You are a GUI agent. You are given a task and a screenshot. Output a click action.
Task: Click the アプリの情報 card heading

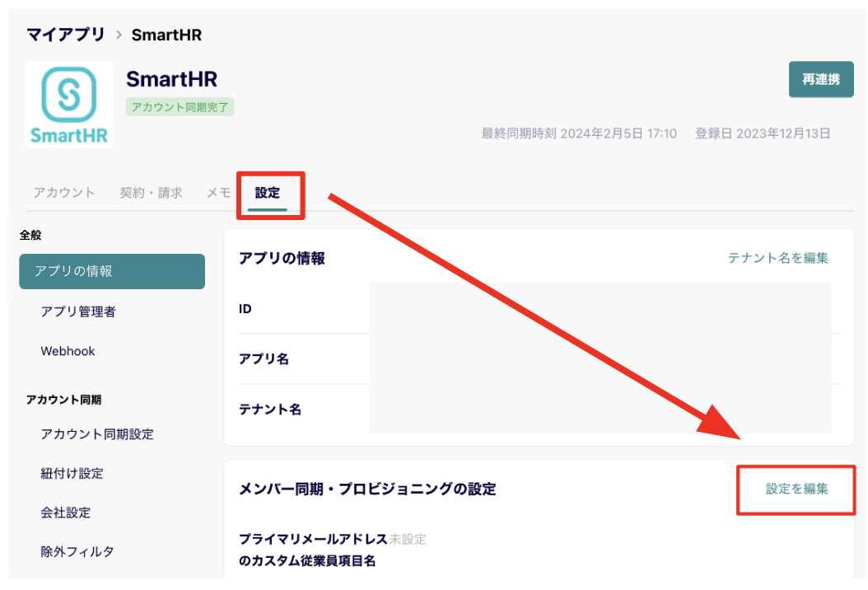pos(282,259)
